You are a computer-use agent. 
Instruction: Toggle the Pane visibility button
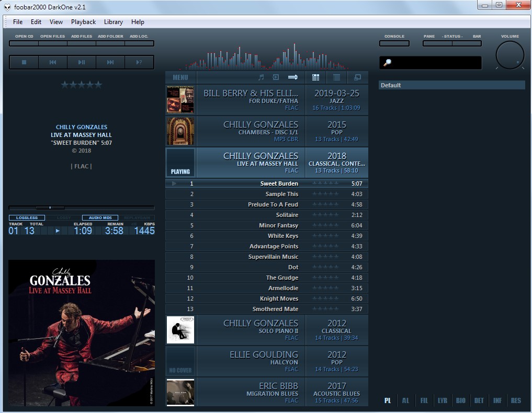tap(437, 43)
